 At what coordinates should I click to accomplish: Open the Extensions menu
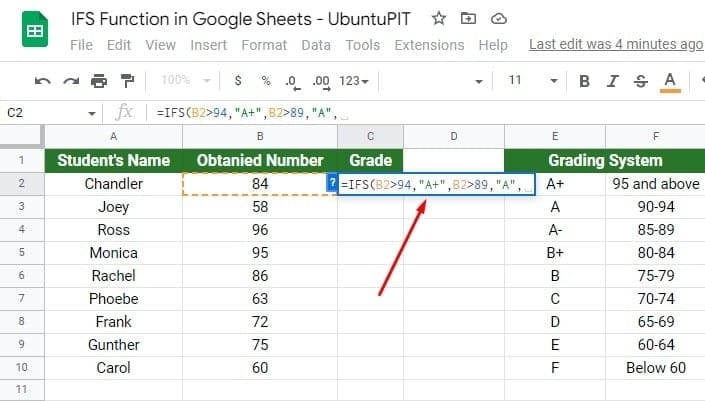429,45
